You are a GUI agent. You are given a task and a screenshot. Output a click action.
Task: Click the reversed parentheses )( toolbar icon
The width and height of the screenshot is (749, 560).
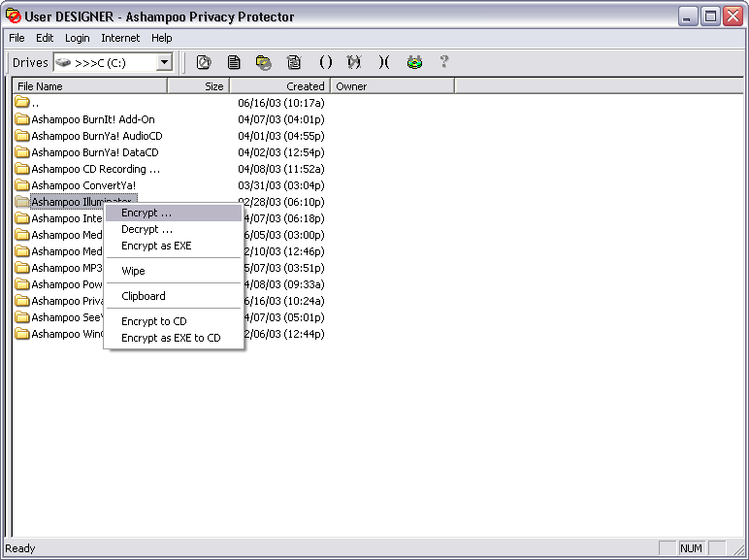383,62
